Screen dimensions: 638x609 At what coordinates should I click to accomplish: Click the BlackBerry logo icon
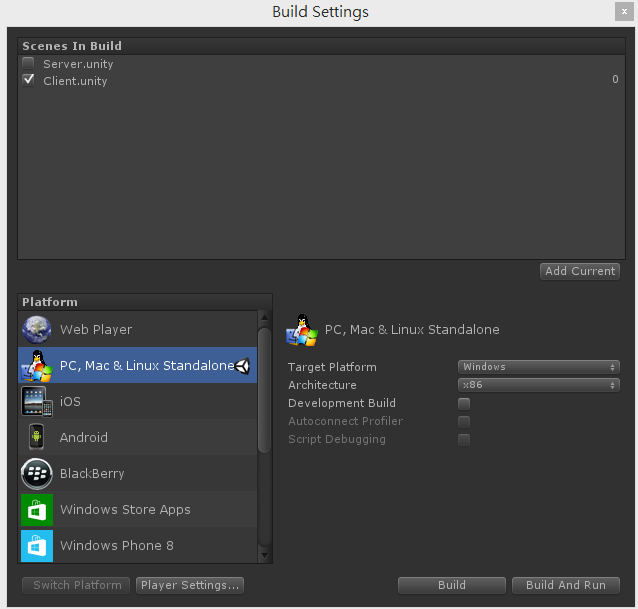point(37,474)
